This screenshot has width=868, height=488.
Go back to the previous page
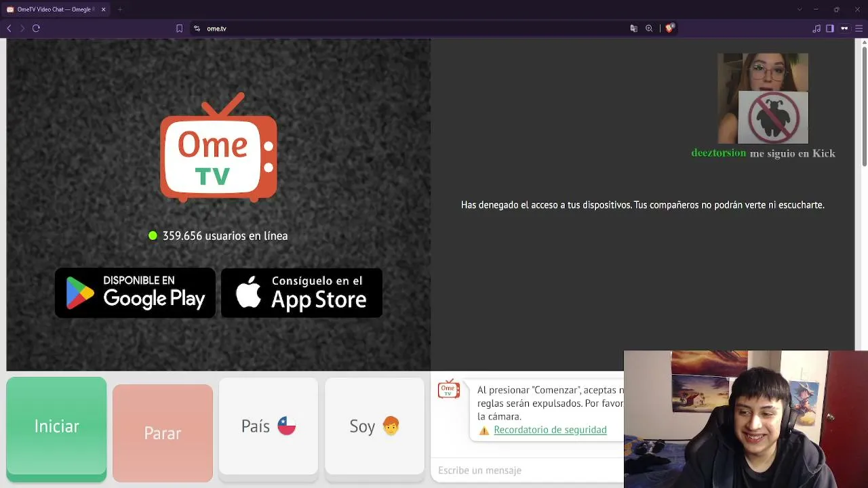[x=9, y=28]
